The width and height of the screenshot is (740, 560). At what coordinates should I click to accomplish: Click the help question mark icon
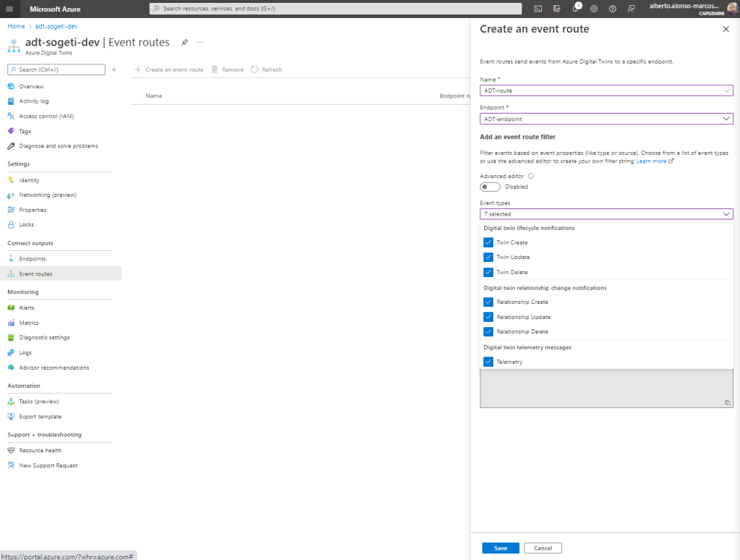point(613,9)
